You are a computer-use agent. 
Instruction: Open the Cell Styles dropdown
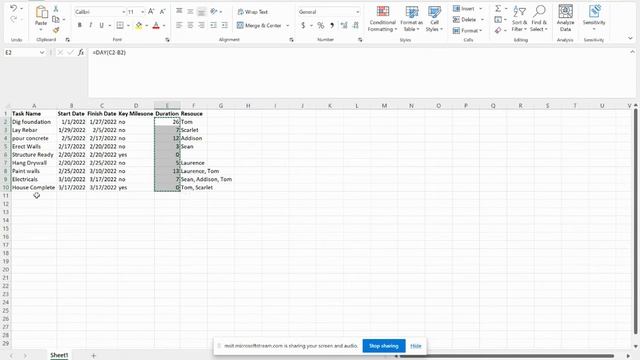(x=434, y=18)
